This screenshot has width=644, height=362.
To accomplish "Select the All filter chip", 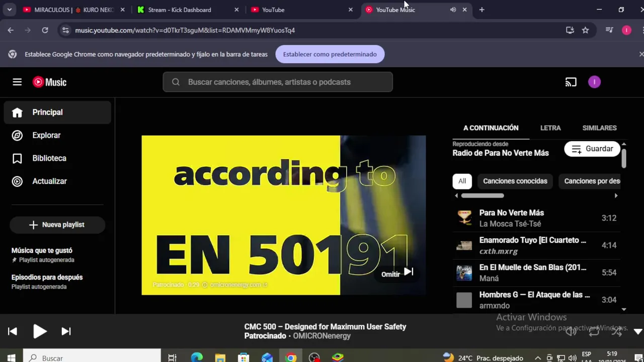I will [x=462, y=181].
